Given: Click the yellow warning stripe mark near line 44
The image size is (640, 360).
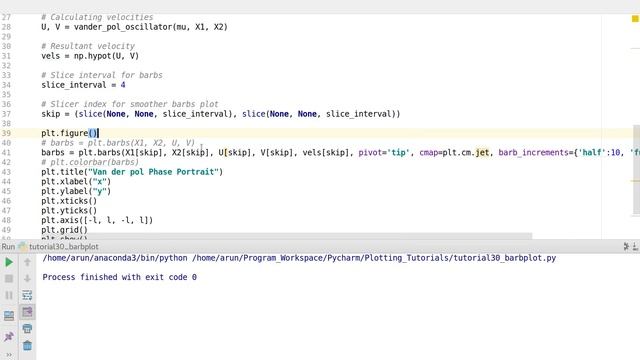Looking at the screenshot, I should (635, 181).
